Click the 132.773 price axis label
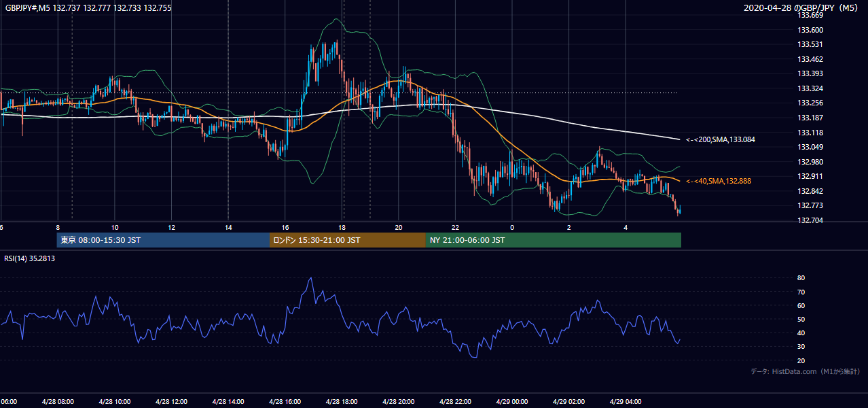Screen dimensions: 868x408 810,205
